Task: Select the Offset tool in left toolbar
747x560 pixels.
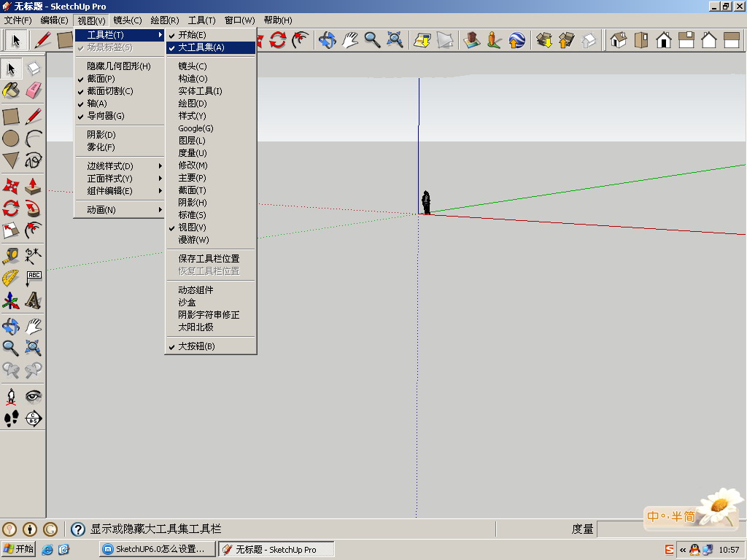Action: [34, 230]
